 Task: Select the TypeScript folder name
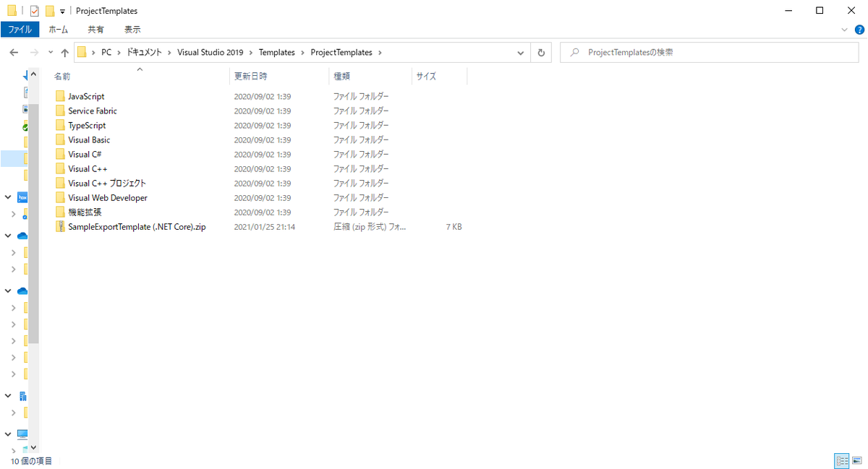tap(87, 125)
